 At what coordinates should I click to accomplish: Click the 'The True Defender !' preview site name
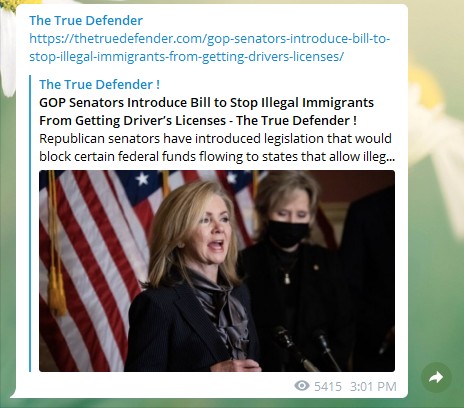99,85
